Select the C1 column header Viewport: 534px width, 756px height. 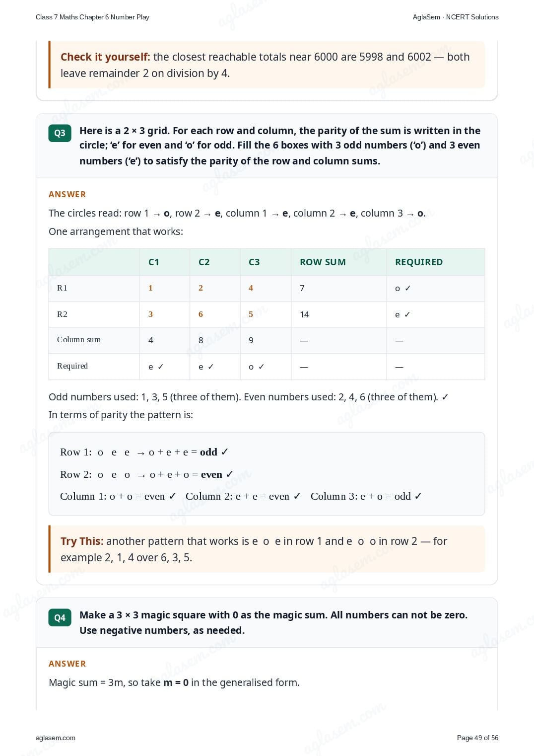tap(164, 262)
